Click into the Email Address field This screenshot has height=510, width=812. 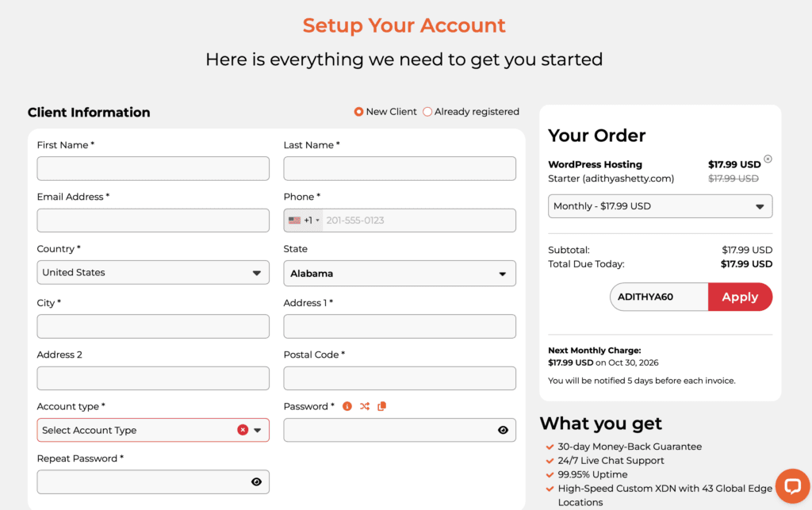(153, 220)
